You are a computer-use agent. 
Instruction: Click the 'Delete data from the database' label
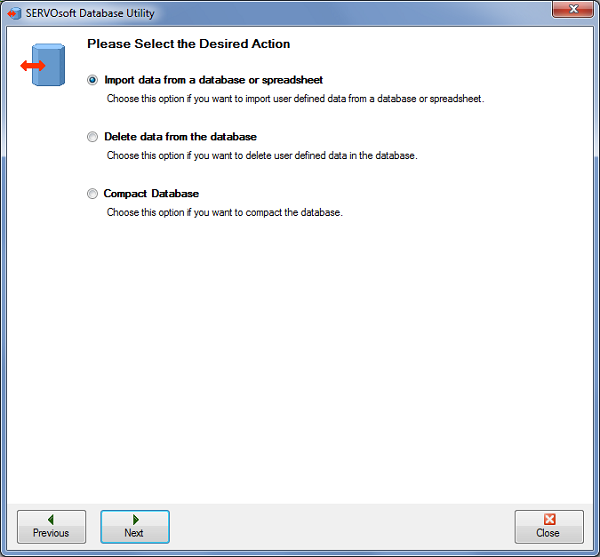[x=180, y=137]
